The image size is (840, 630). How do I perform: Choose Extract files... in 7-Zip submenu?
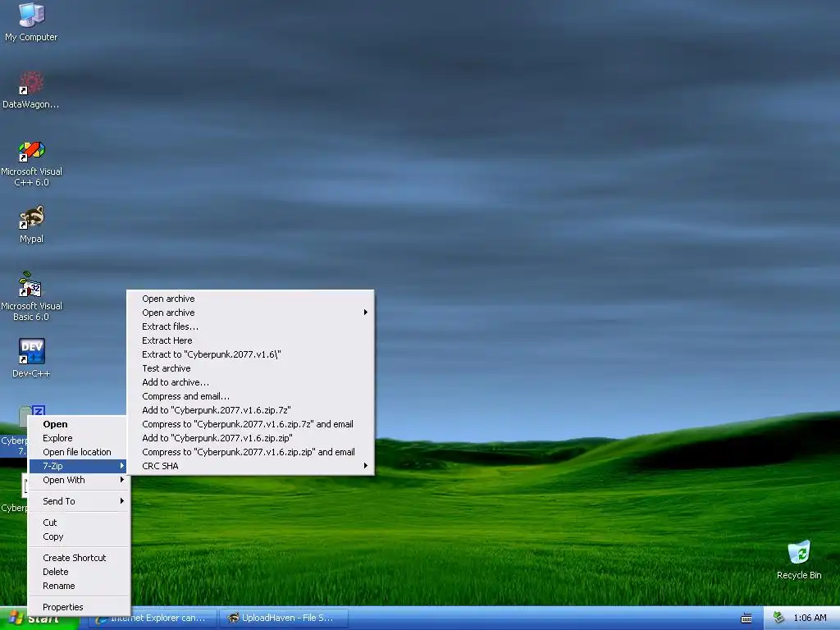tap(250, 326)
